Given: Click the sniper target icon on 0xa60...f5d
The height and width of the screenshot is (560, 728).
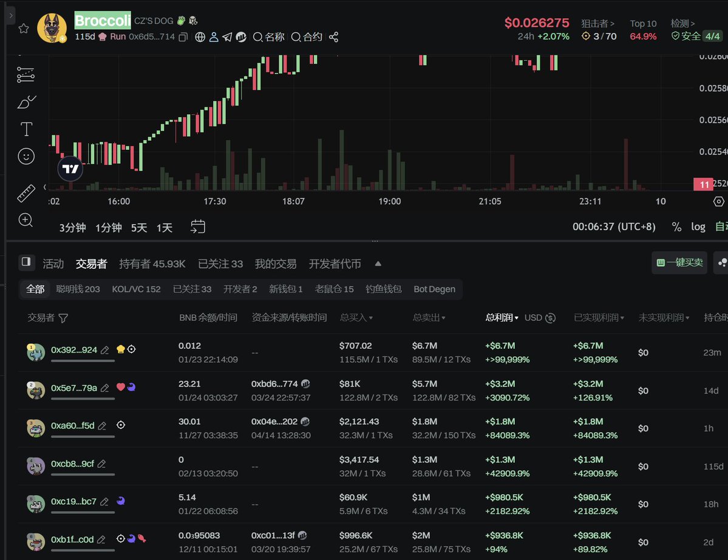Looking at the screenshot, I should [x=121, y=425].
